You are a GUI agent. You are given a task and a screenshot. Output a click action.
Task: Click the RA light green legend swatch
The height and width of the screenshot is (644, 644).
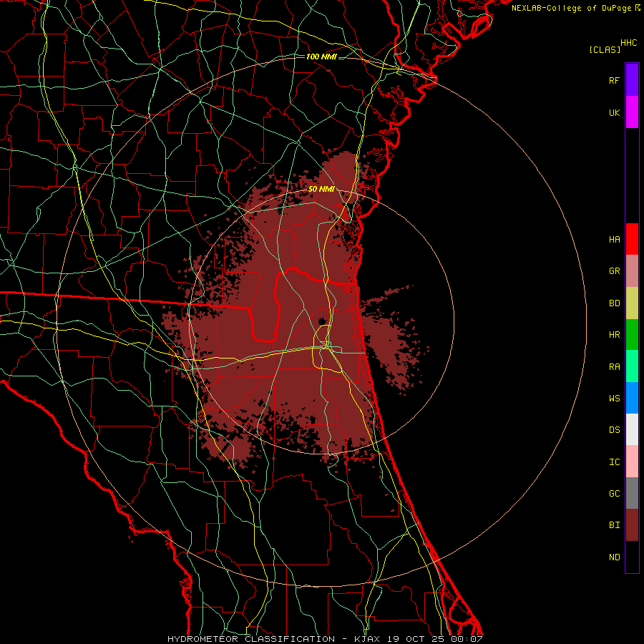coord(632,366)
